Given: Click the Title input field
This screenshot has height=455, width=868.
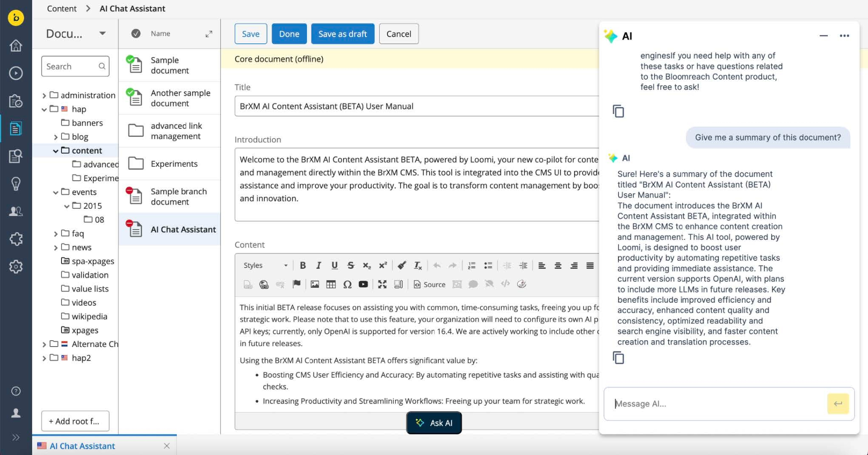Looking at the screenshot, I should pyautogui.click(x=416, y=106).
